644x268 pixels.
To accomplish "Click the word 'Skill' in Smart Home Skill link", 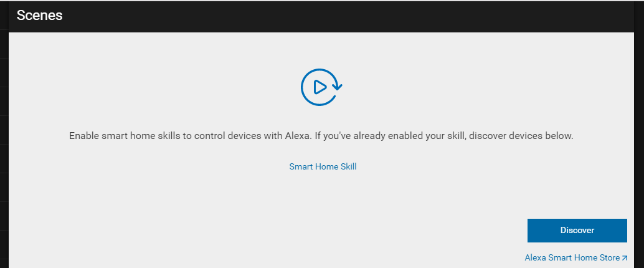I will [x=347, y=166].
